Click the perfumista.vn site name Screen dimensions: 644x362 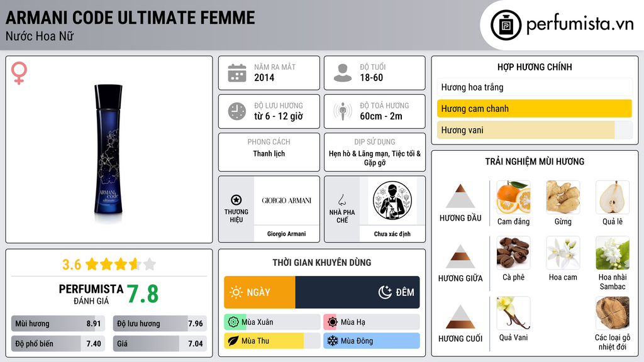click(x=580, y=25)
